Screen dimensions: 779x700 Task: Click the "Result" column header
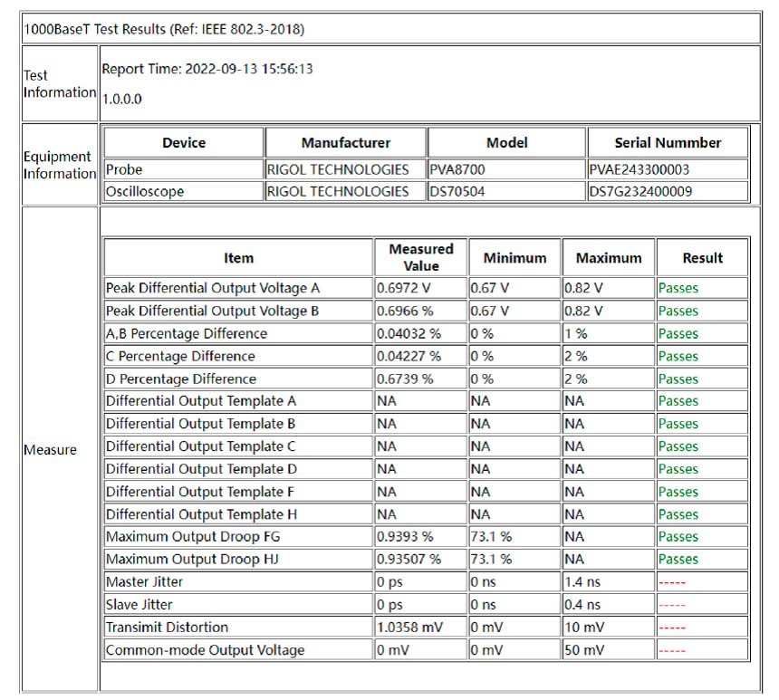point(702,258)
